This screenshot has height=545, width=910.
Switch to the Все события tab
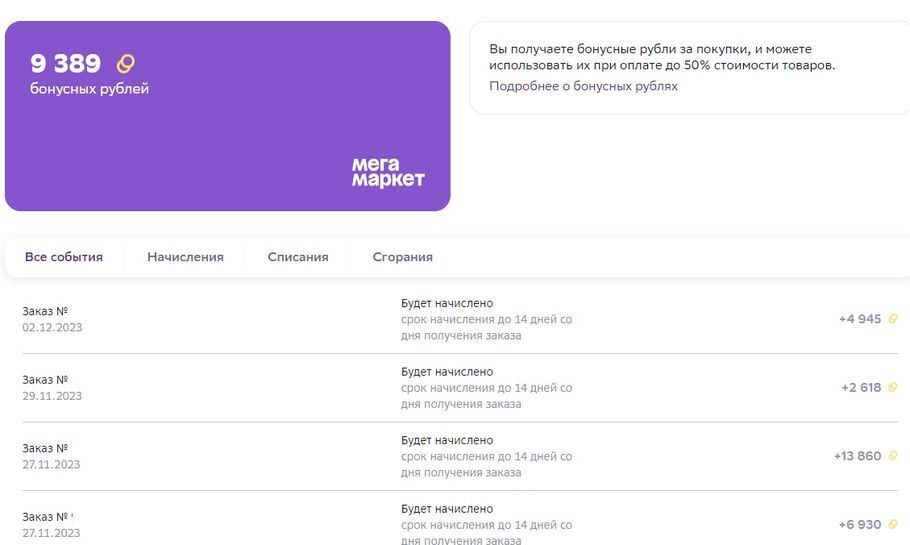click(64, 257)
